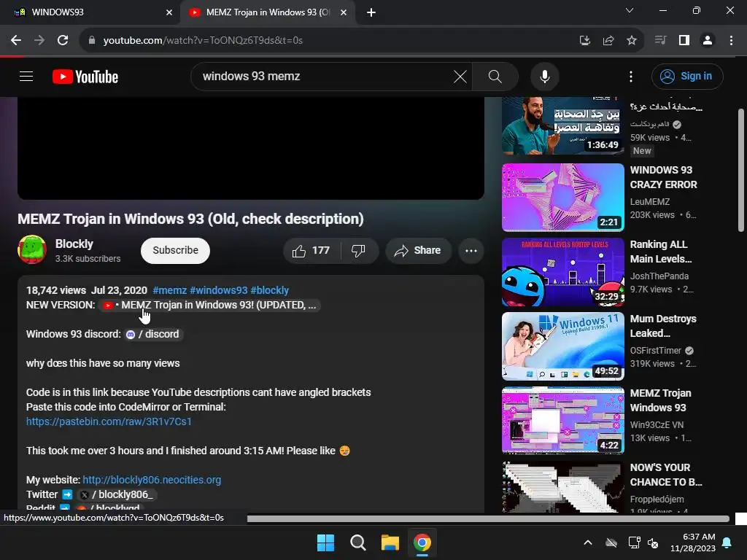Open the Windows 93 discord link
Image resolution: width=747 pixels, height=560 pixels.
(153, 334)
